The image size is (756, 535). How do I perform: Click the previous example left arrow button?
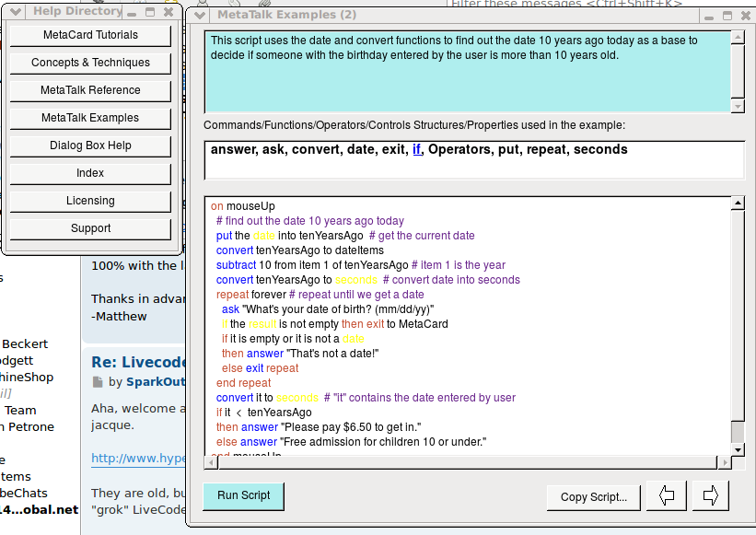click(x=666, y=496)
